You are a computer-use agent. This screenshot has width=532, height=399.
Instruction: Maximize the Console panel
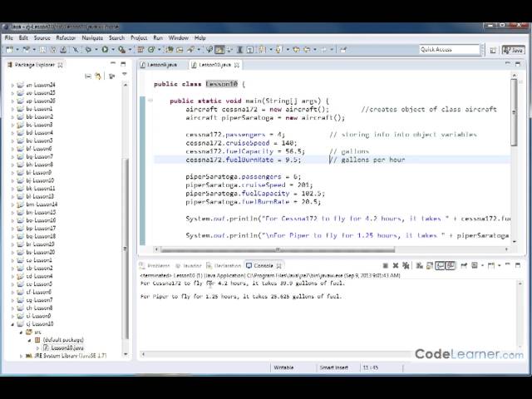tap(518, 265)
